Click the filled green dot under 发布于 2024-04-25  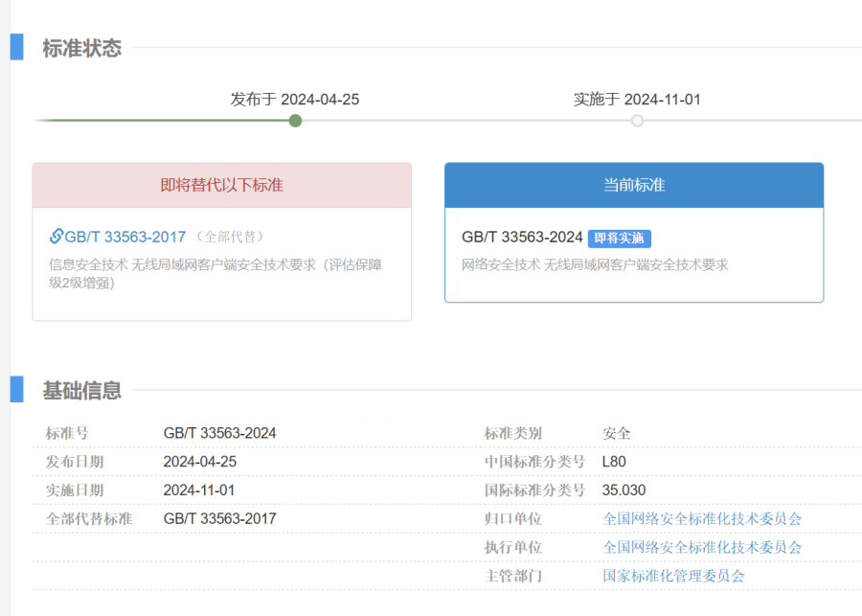coord(295,121)
